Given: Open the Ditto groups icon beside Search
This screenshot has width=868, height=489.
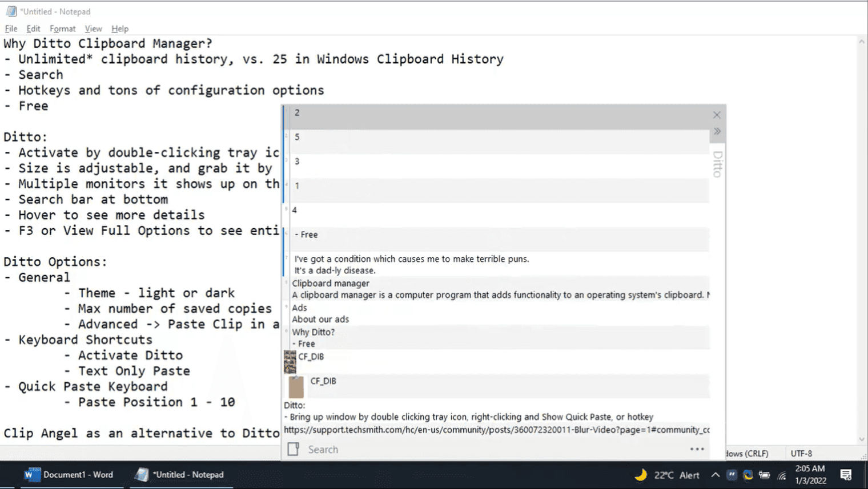Looking at the screenshot, I should (x=293, y=449).
